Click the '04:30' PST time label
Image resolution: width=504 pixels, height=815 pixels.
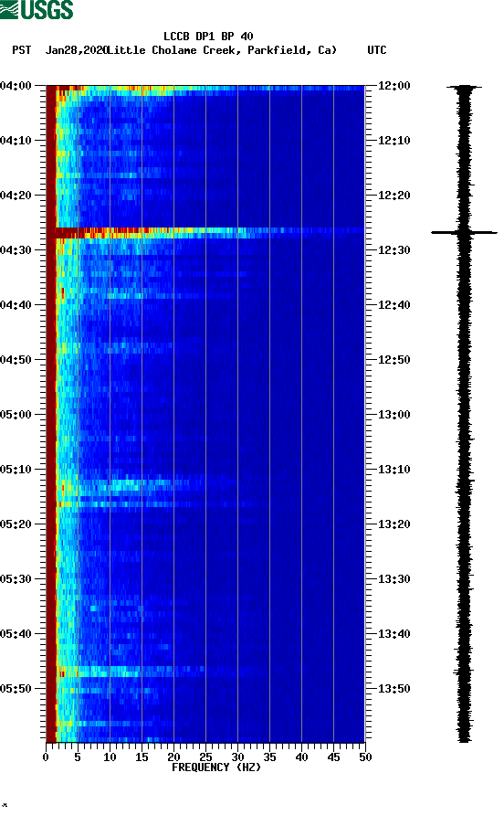16,250
